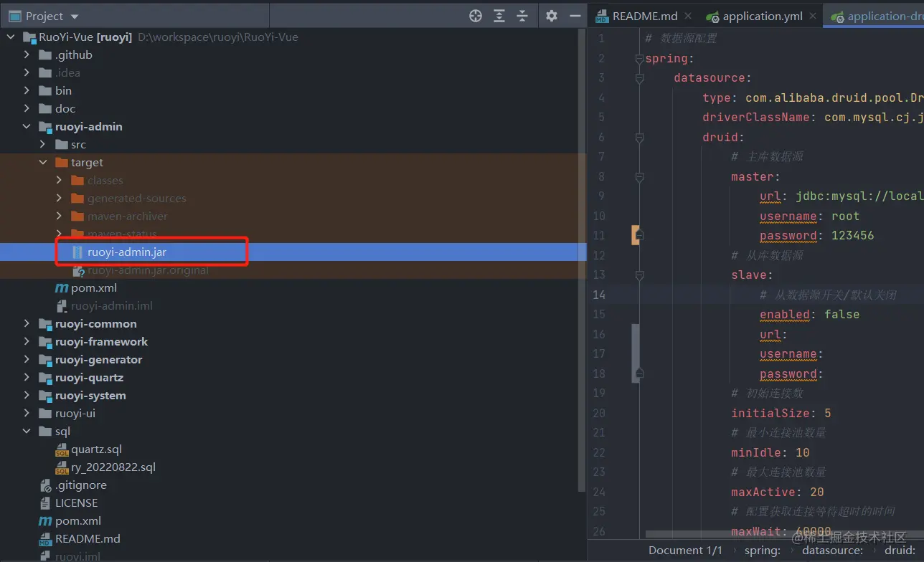
Task: Toggle the fold marker on the slave: line
Action: coord(639,275)
